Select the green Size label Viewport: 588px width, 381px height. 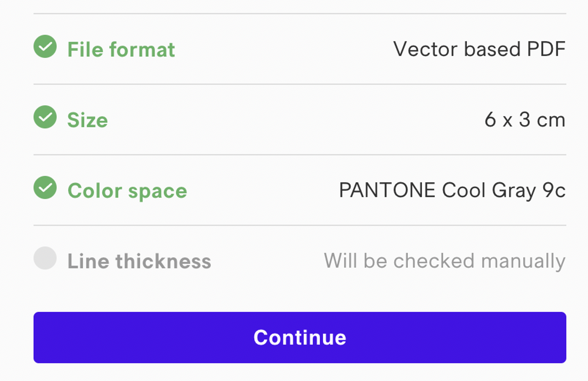click(x=88, y=120)
